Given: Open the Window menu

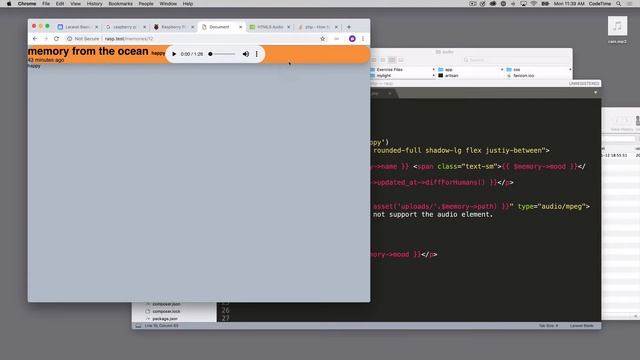Looking at the screenshot, I should pos(168,4).
